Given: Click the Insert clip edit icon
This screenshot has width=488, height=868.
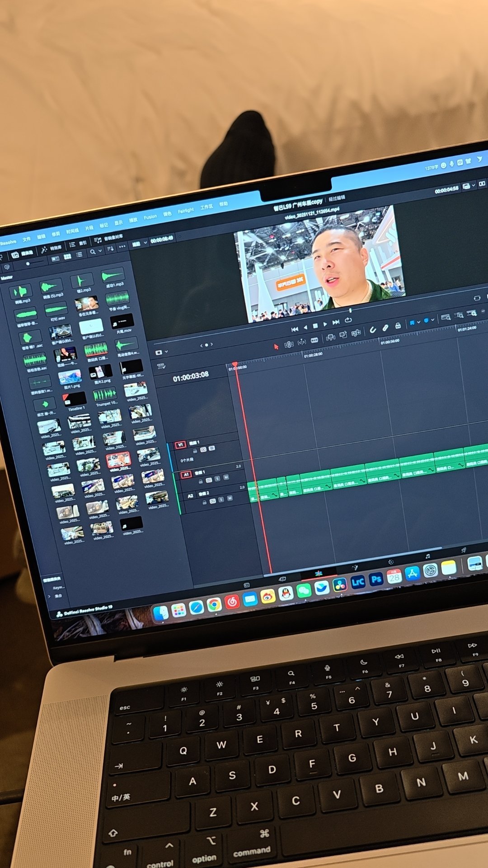Looking at the screenshot, I should (331, 337).
